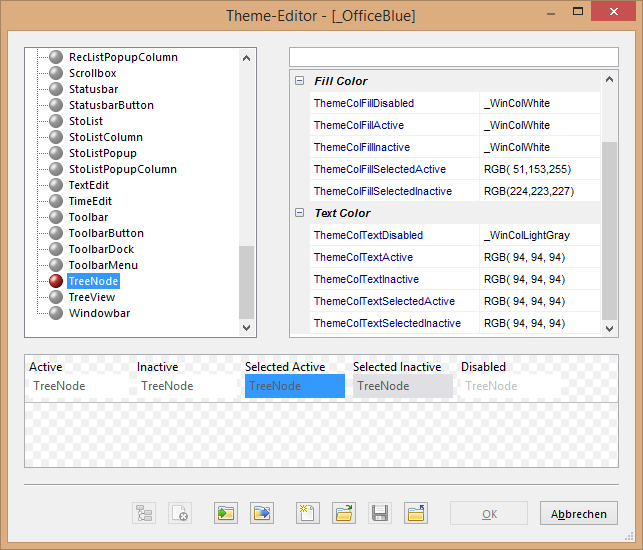Select Windowbar in the control list
The height and width of the screenshot is (550, 643).
click(98, 313)
